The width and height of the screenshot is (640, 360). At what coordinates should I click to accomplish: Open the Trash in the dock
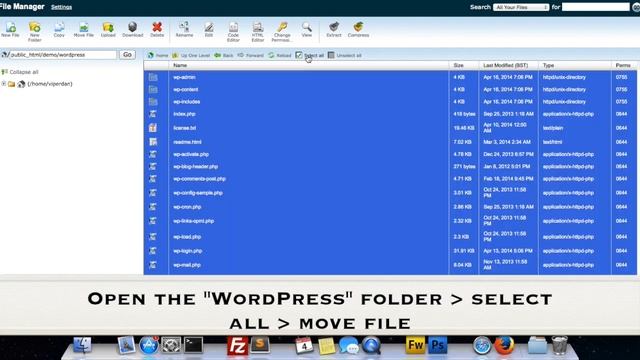tap(560, 345)
